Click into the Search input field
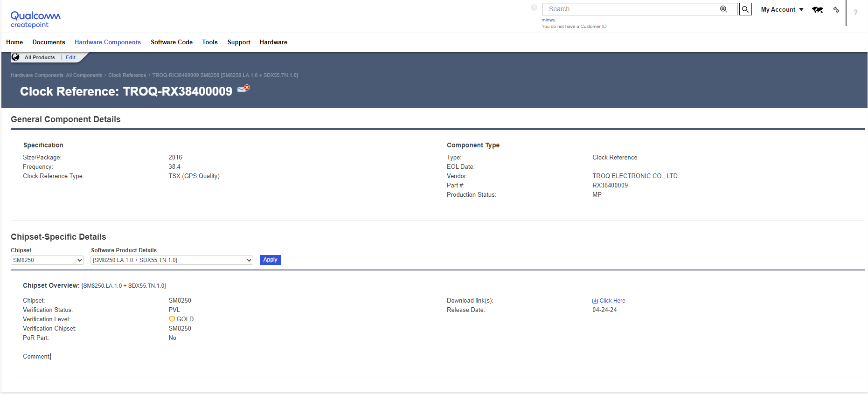The height and width of the screenshot is (394, 868). click(x=630, y=9)
